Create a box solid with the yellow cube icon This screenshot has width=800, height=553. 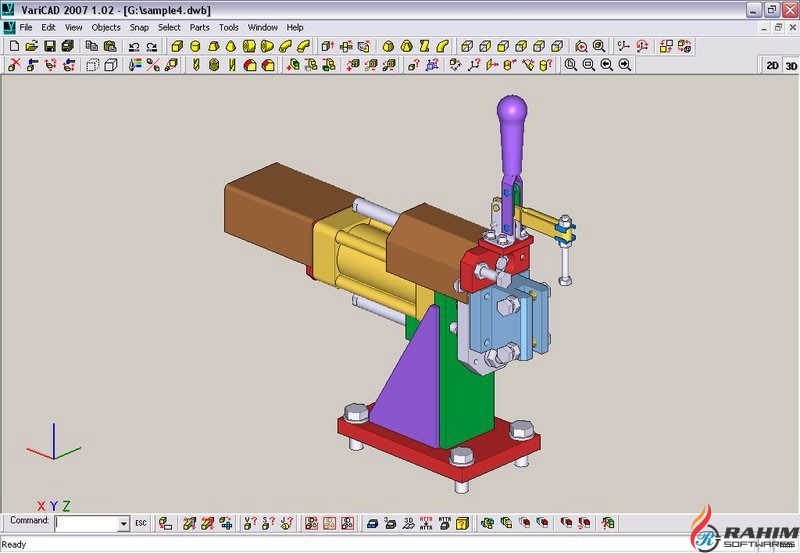pos(176,46)
